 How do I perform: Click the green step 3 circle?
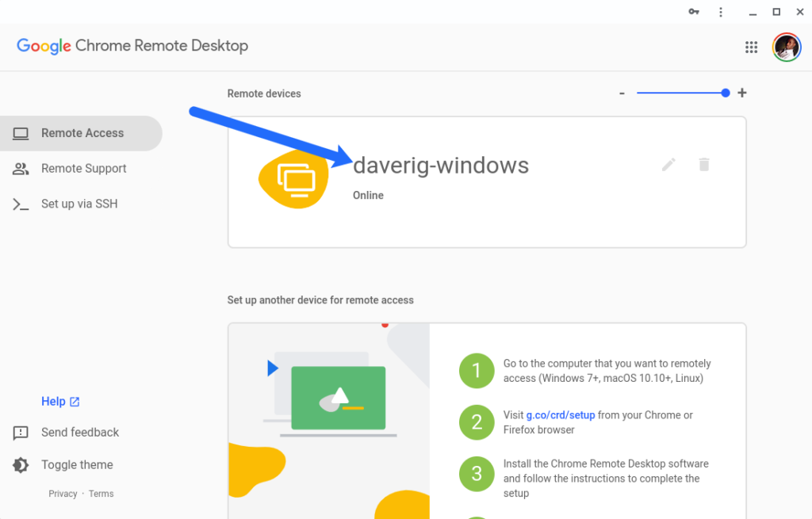click(x=477, y=474)
